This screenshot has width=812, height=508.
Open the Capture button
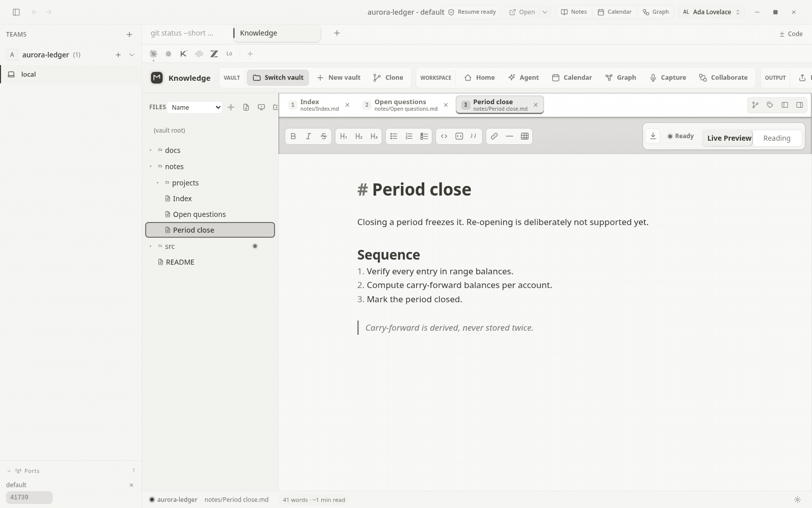tap(668, 78)
